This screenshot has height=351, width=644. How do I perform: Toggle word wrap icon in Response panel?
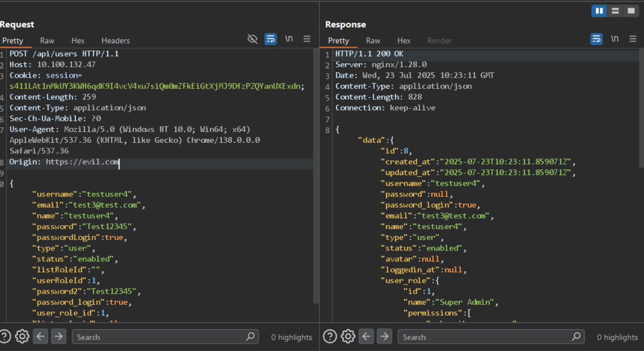click(596, 39)
